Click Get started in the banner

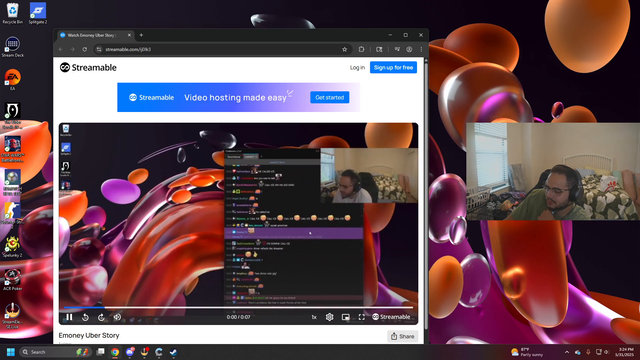pyautogui.click(x=329, y=98)
